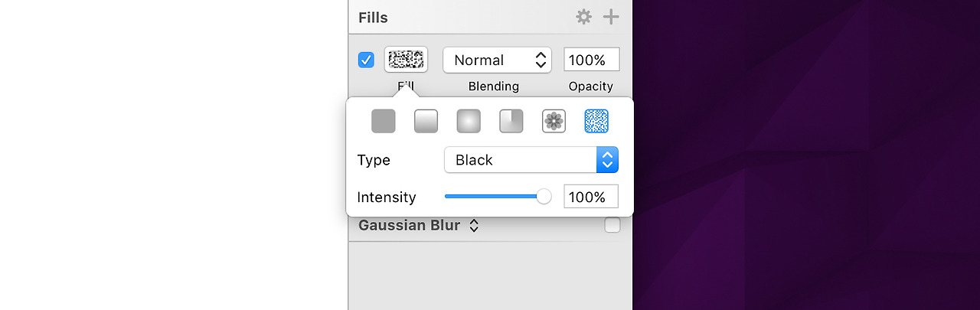Image resolution: width=980 pixels, height=310 pixels.
Task: Select the linear gradient fill icon
Action: click(426, 121)
